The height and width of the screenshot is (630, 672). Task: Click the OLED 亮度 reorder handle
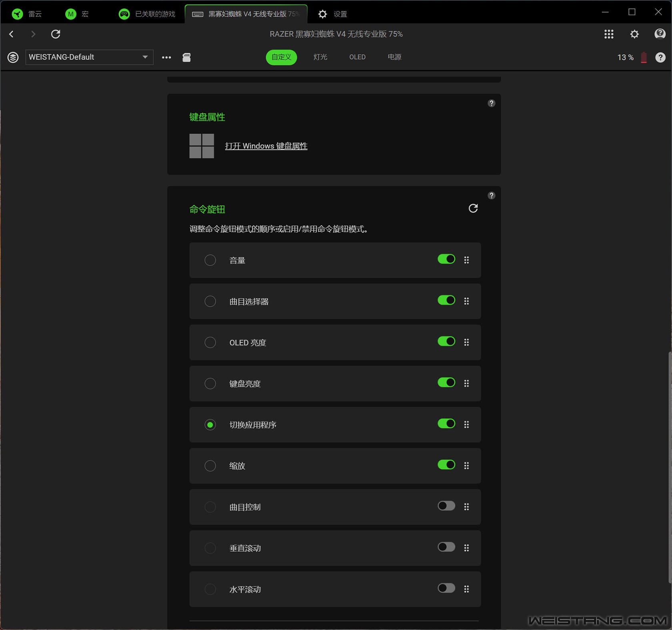466,342
